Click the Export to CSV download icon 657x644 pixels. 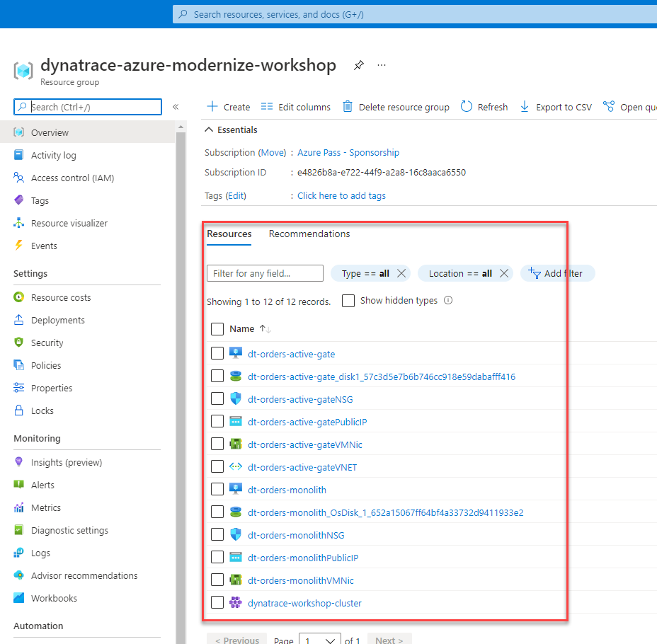[525, 107]
